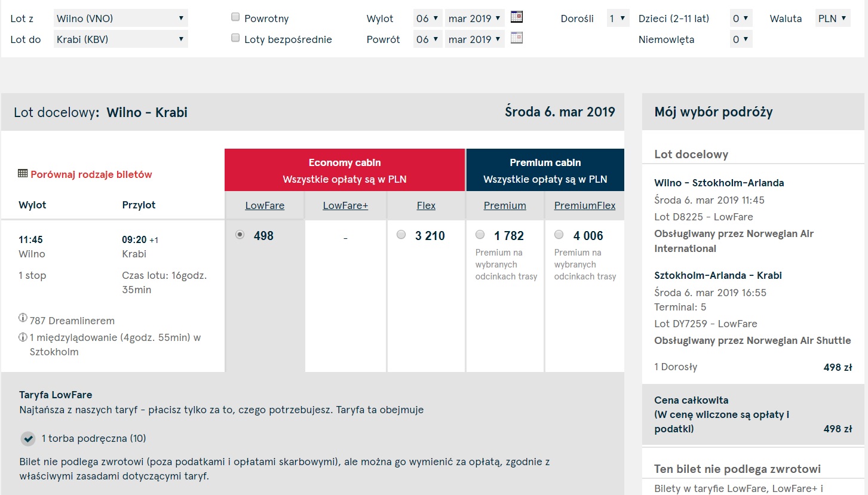Image resolution: width=868 pixels, height=495 pixels.
Task: Select the Flex fare 3 210 radio button
Action: pyautogui.click(x=401, y=235)
